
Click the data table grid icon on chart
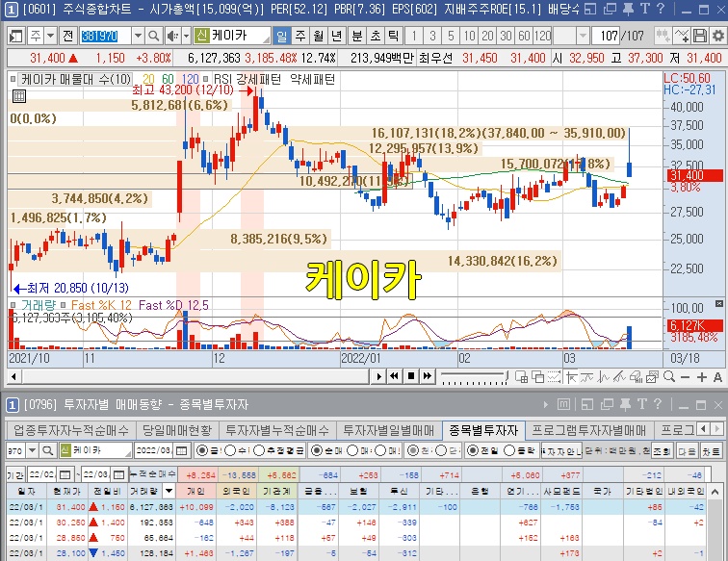(x=19, y=96)
